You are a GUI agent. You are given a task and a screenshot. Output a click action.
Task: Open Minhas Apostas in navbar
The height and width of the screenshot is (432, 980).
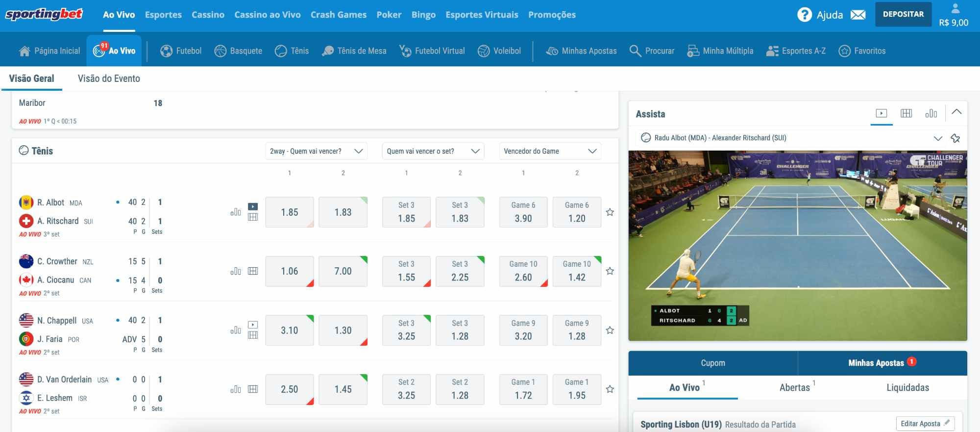coord(582,51)
